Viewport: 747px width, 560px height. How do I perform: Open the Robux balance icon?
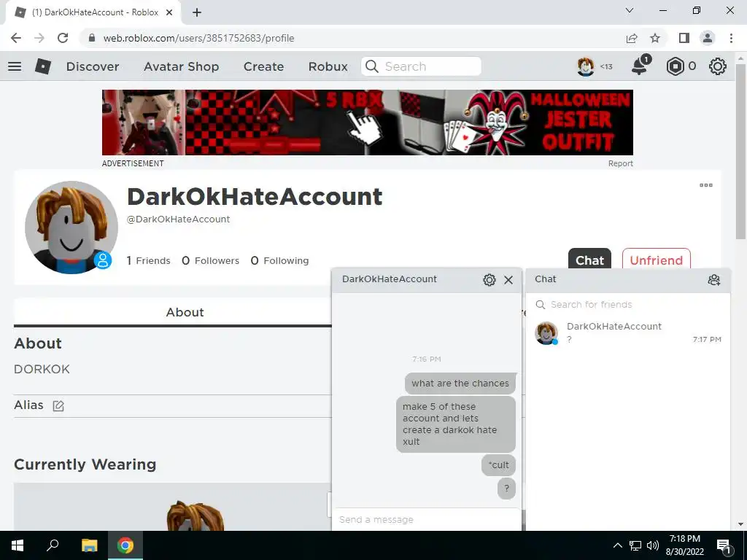pos(675,66)
